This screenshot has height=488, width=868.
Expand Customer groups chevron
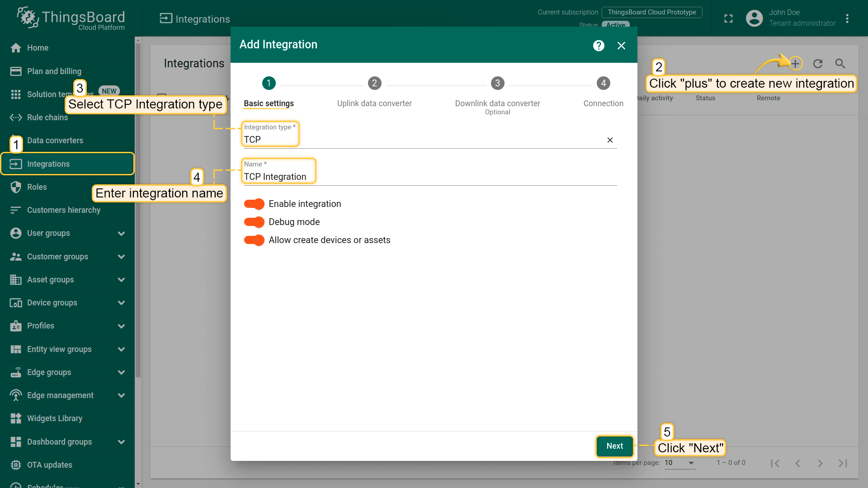[x=121, y=257]
